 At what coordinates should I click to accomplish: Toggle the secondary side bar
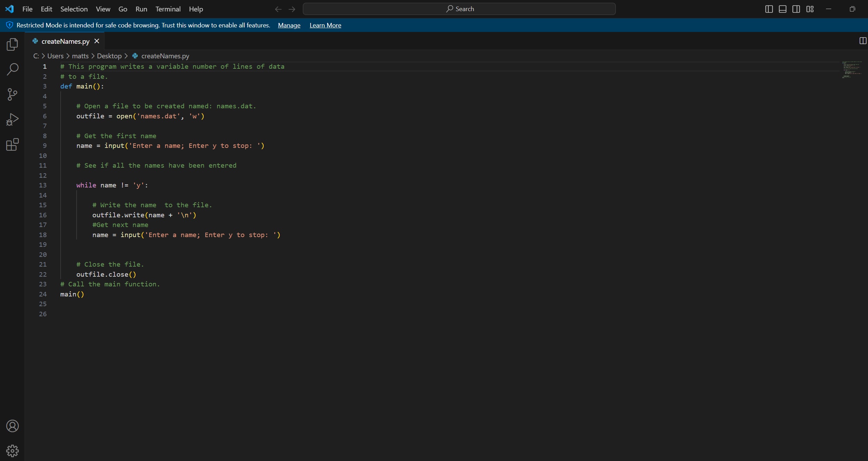[x=796, y=9]
